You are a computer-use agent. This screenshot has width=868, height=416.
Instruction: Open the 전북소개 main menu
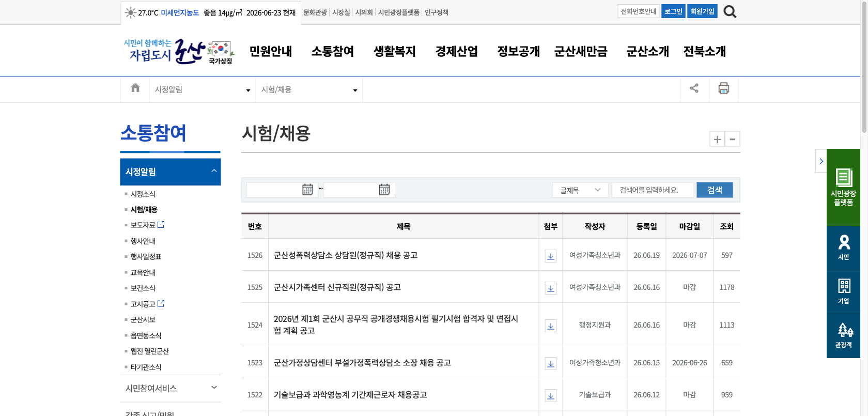point(705,51)
